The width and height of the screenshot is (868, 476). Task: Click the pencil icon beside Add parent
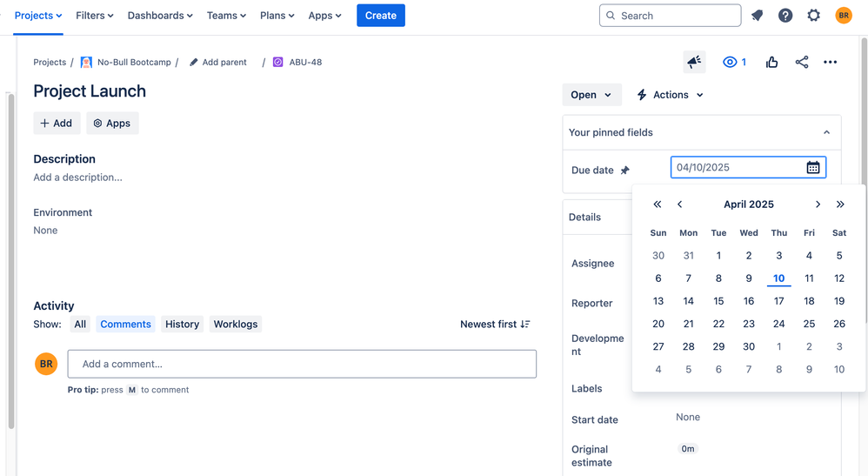click(193, 62)
